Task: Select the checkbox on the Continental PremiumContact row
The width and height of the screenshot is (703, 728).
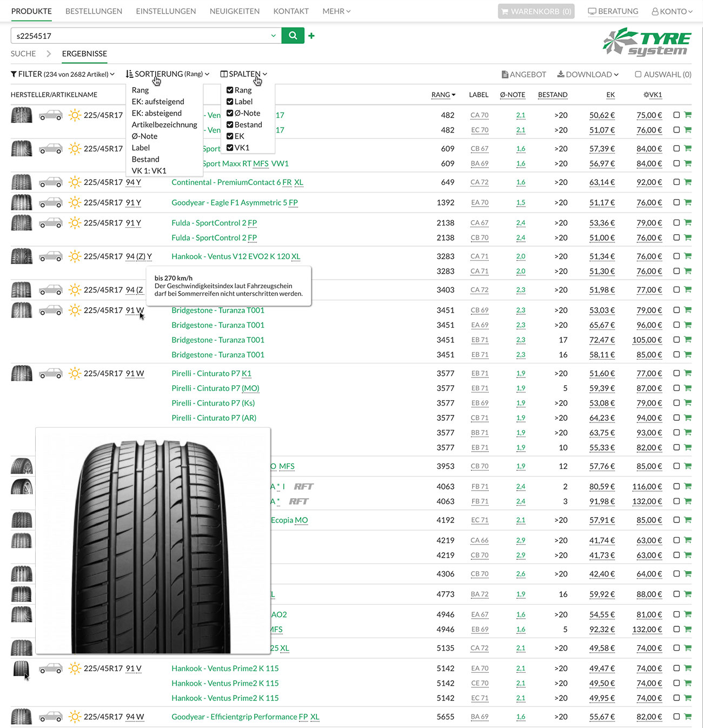Action: point(675,182)
